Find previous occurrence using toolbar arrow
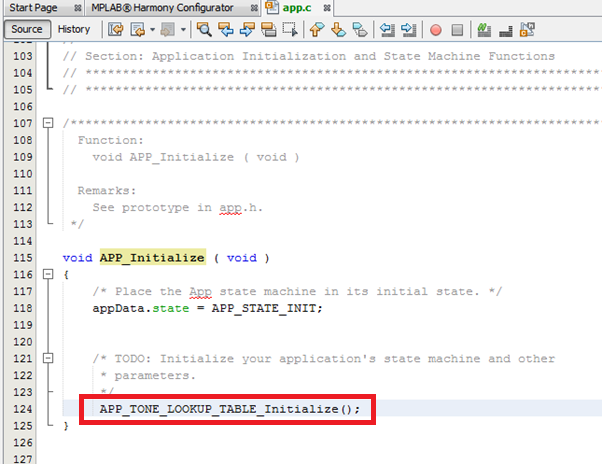 pos(224,29)
